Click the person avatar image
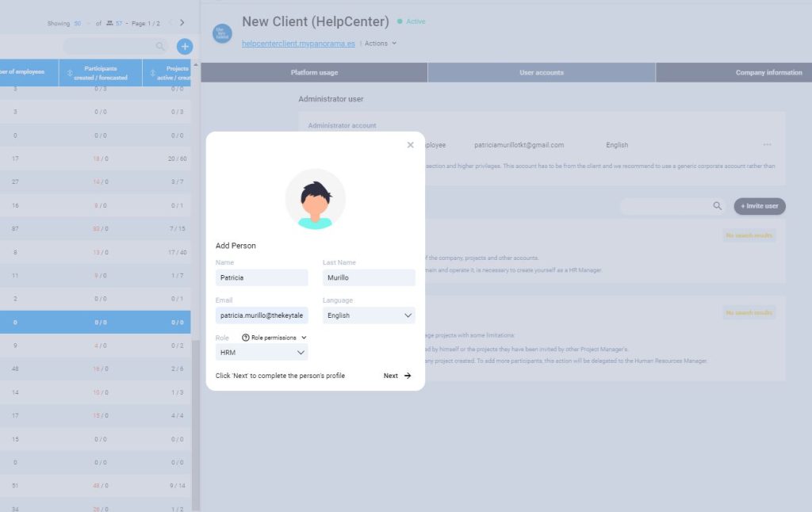The image size is (812, 512). tap(315, 199)
